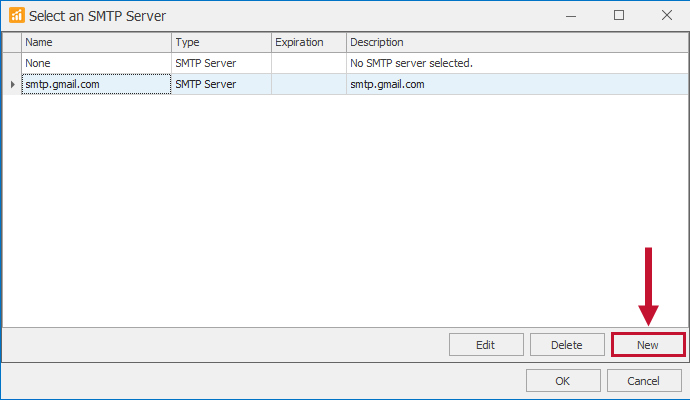Confirm the selection with OK
Screen dimensions: 690x400
pyautogui.click(x=563, y=381)
